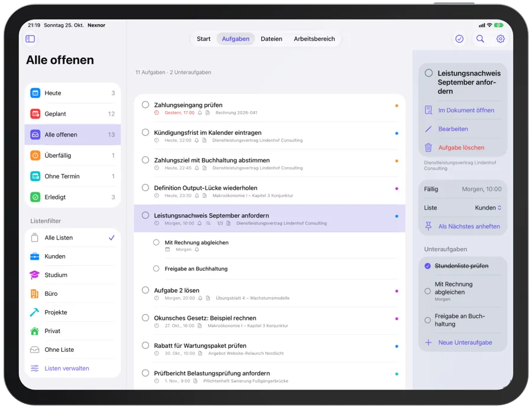Open the Liste Kunden dropdown
532x408 pixels.
488,208
